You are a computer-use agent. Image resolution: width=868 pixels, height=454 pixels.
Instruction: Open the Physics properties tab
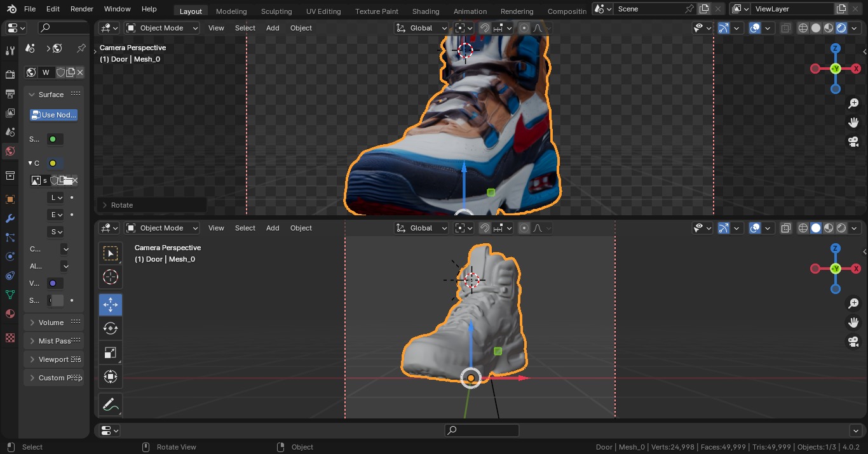click(x=10, y=257)
